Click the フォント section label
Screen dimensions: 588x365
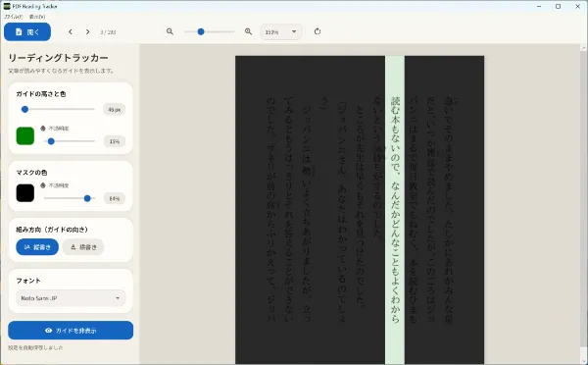click(28, 281)
